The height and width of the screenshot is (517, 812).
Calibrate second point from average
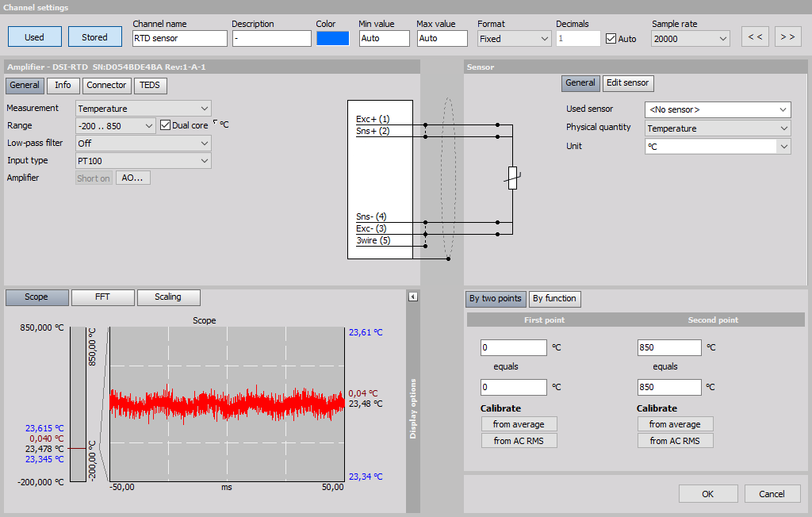coord(676,423)
